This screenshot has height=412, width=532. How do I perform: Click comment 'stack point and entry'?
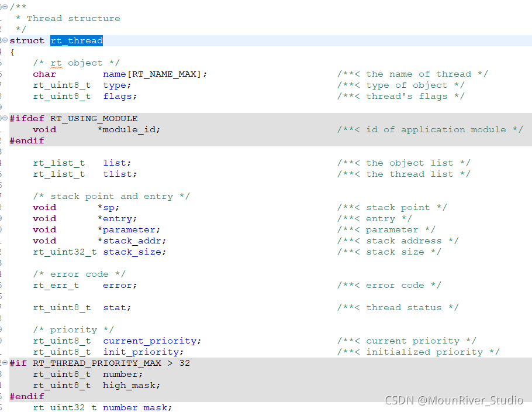(112, 196)
